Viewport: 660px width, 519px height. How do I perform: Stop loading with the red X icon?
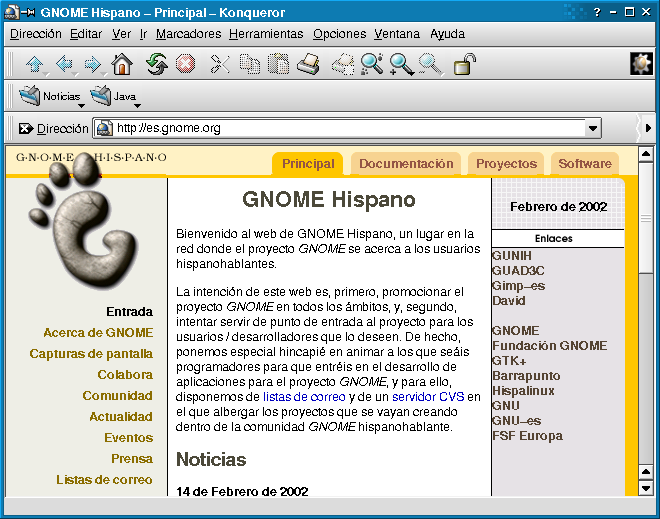185,64
